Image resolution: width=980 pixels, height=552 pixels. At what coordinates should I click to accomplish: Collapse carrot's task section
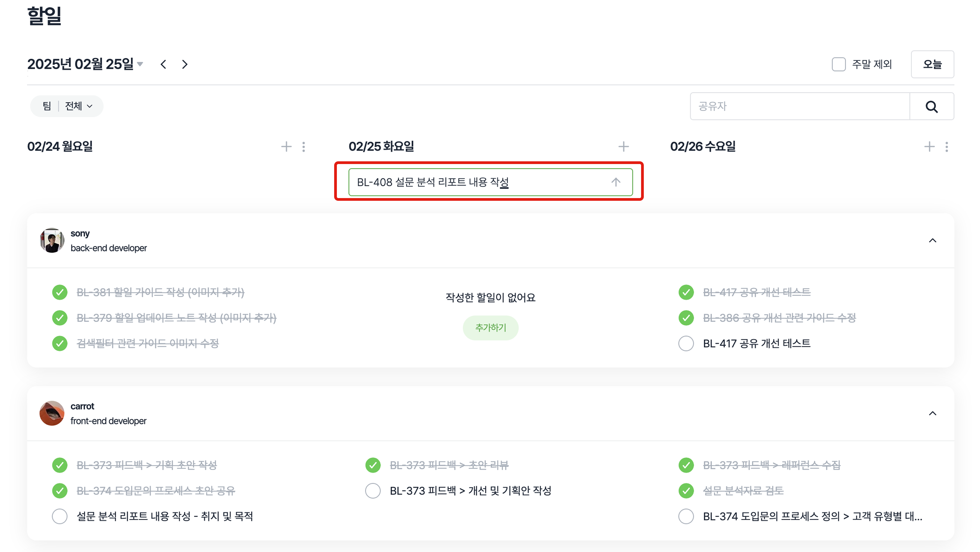(x=932, y=413)
